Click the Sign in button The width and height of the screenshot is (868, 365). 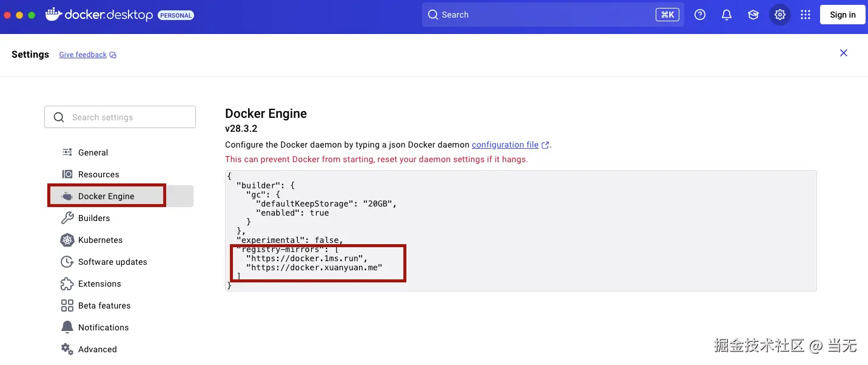coord(842,14)
